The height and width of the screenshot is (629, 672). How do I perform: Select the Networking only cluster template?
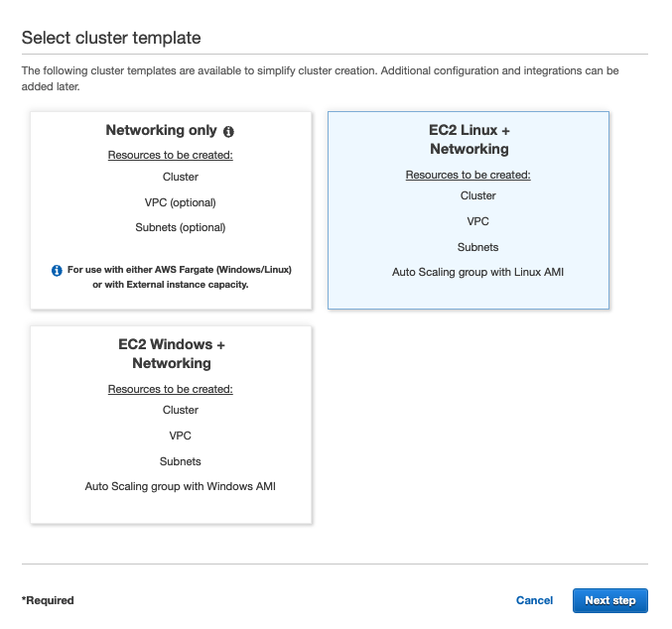[x=171, y=210]
